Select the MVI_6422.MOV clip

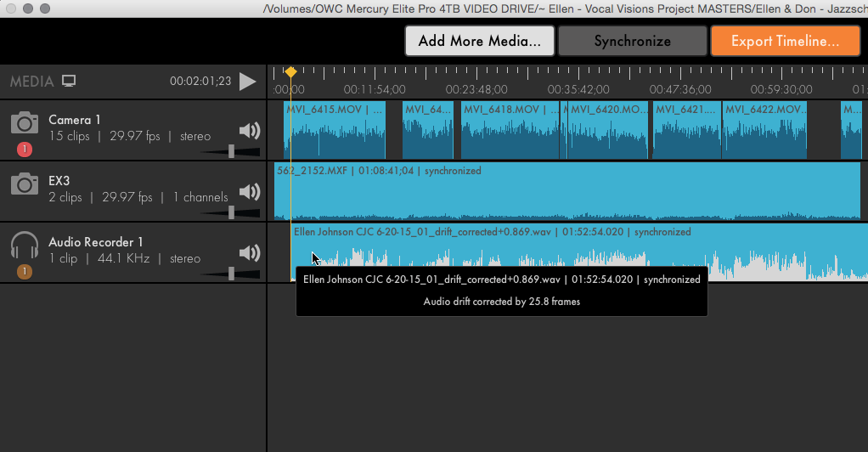click(764, 131)
